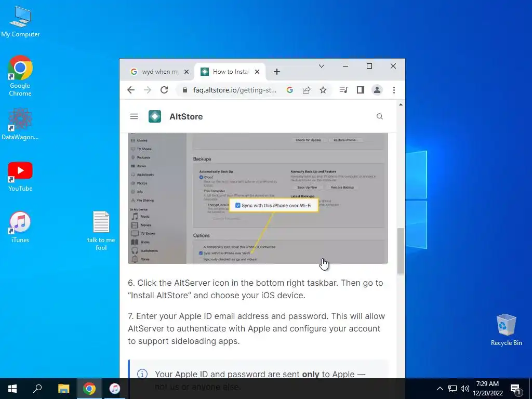Open the notification center icon
Viewport: 532px width, 399px height.
(x=515, y=389)
